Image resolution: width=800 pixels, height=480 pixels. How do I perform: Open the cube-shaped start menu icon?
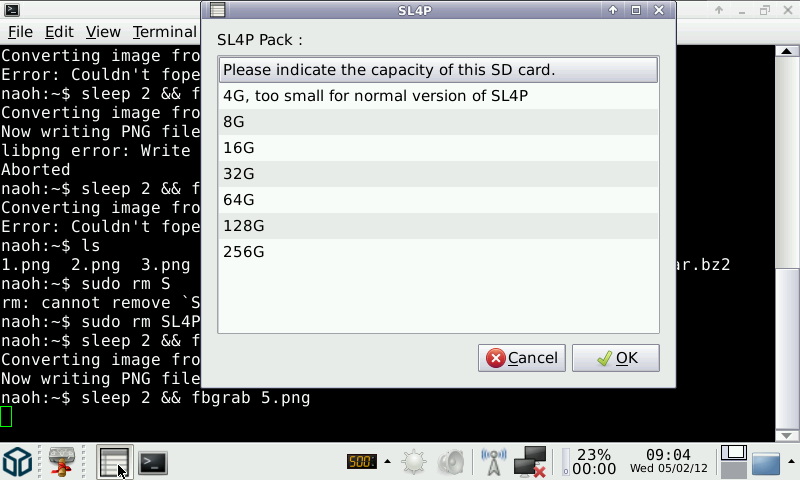pyautogui.click(x=18, y=462)
